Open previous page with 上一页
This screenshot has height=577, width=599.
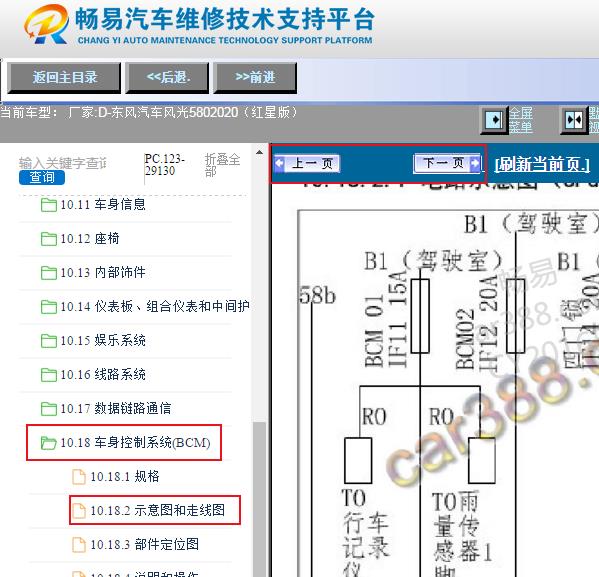pos(307,164)
